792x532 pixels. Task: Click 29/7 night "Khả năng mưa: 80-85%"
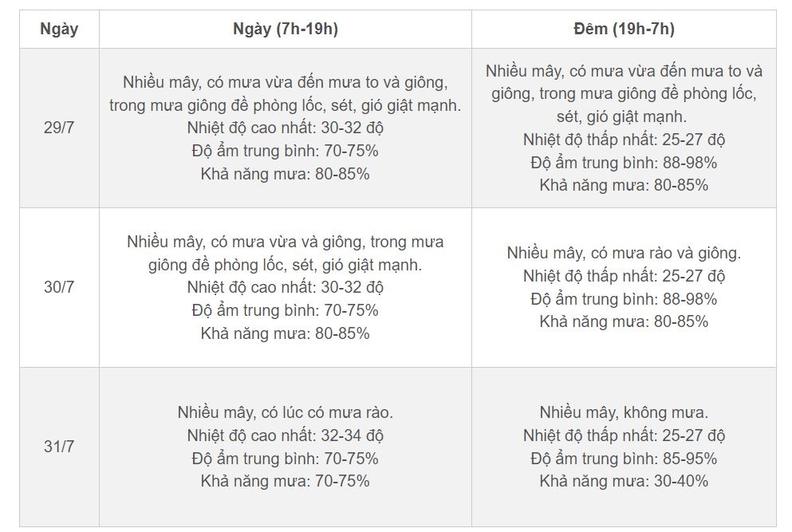pyautogui.click(x=624, y=185)
